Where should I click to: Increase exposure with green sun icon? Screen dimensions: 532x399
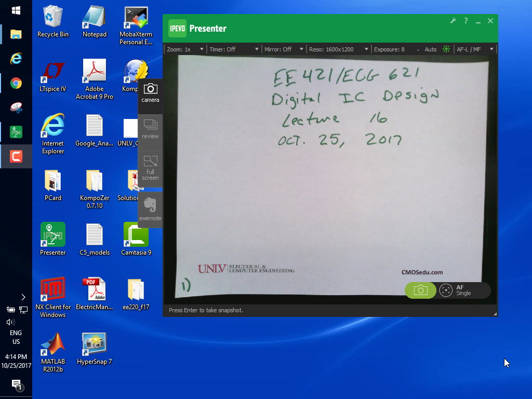[x=446, y=49]
